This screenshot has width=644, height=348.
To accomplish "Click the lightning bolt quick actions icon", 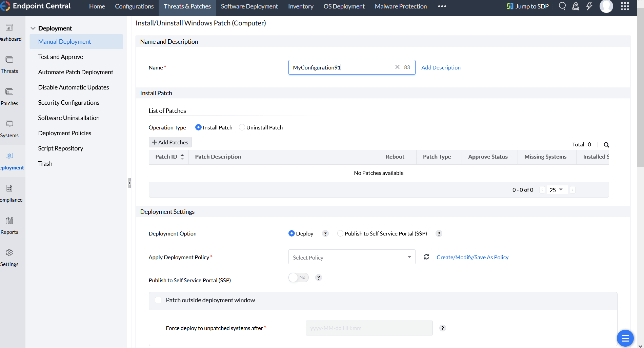I will click(589, 6).
